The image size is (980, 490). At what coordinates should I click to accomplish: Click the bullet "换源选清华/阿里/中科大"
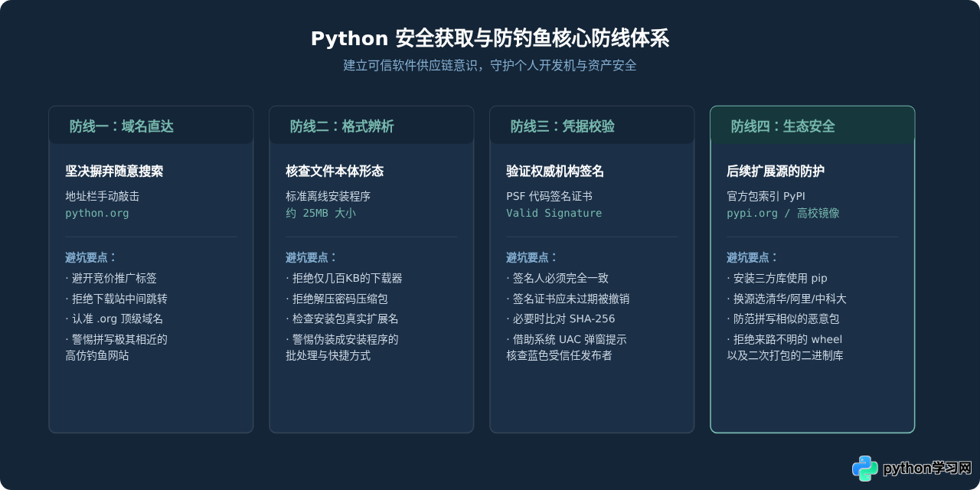786,299
